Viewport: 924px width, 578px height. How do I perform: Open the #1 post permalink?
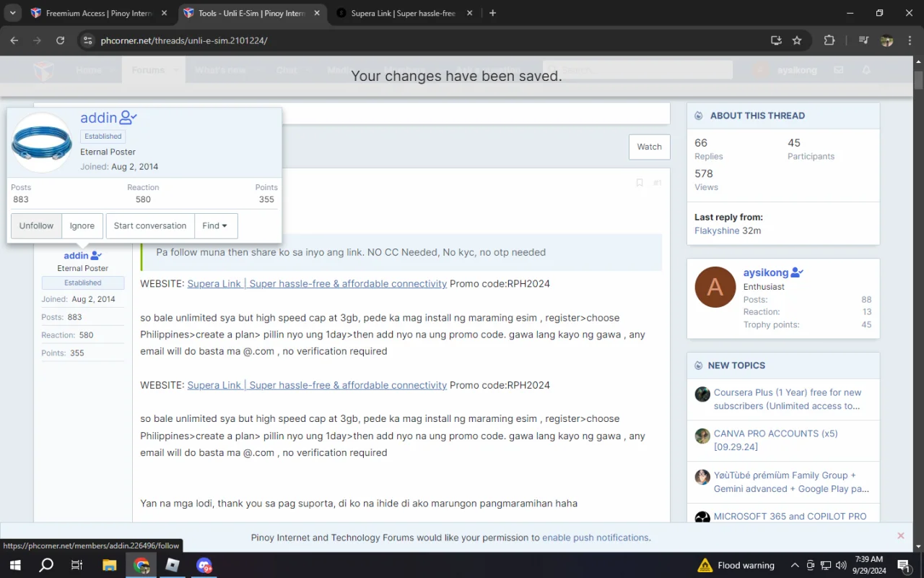[657, 183]
